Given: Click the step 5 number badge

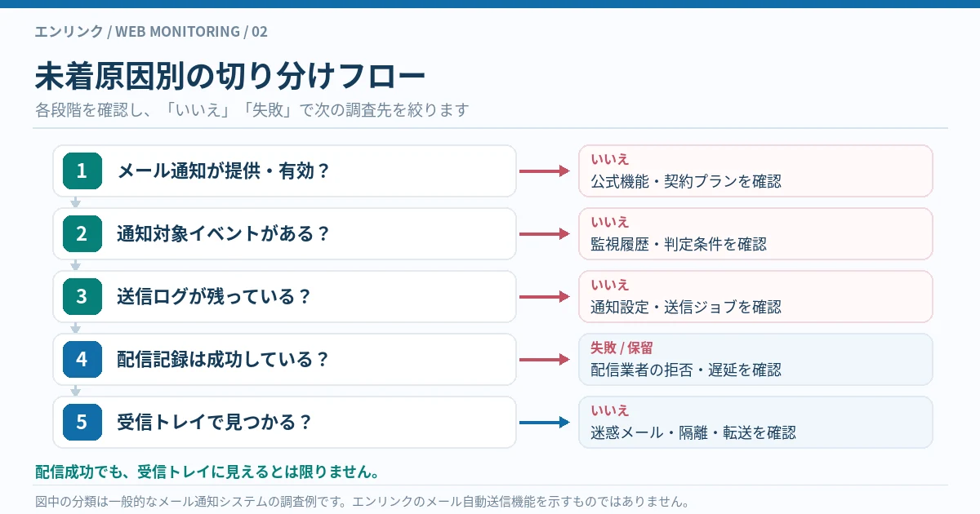Looking at the screenshot, I should (x=82, y=422).
